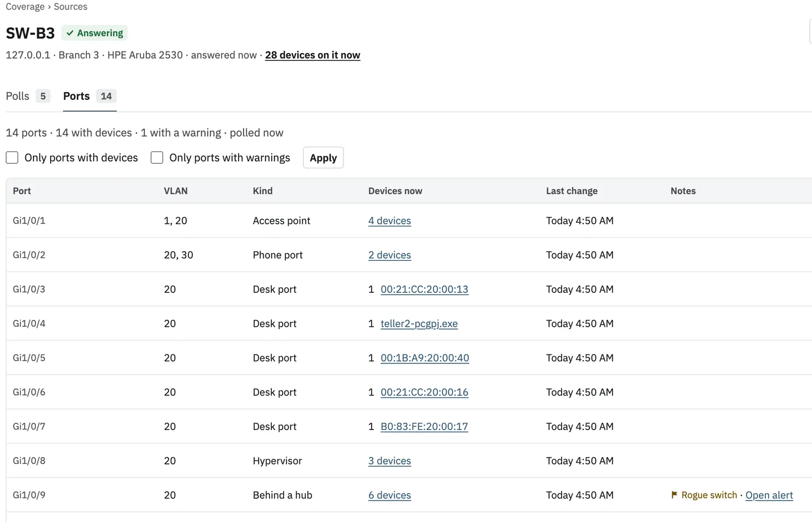Switch to the Polls tab
Image resolution: width=812 pixels, height=522 pixels.
(28, 96)
